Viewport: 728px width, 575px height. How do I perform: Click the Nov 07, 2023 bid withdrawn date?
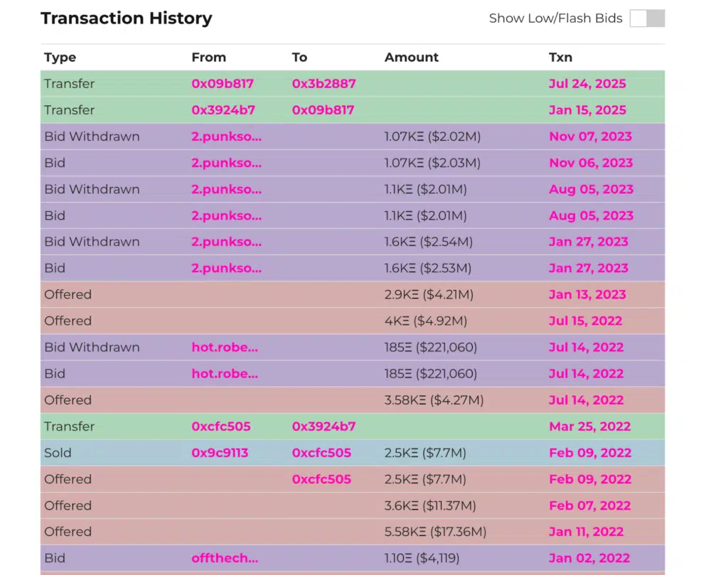(x=590, y=136)
